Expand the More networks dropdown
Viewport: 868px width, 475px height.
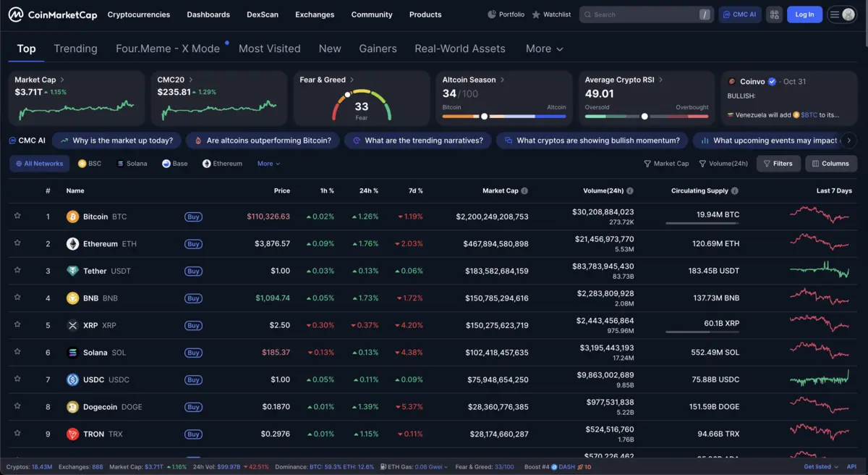tap(268, 163)
